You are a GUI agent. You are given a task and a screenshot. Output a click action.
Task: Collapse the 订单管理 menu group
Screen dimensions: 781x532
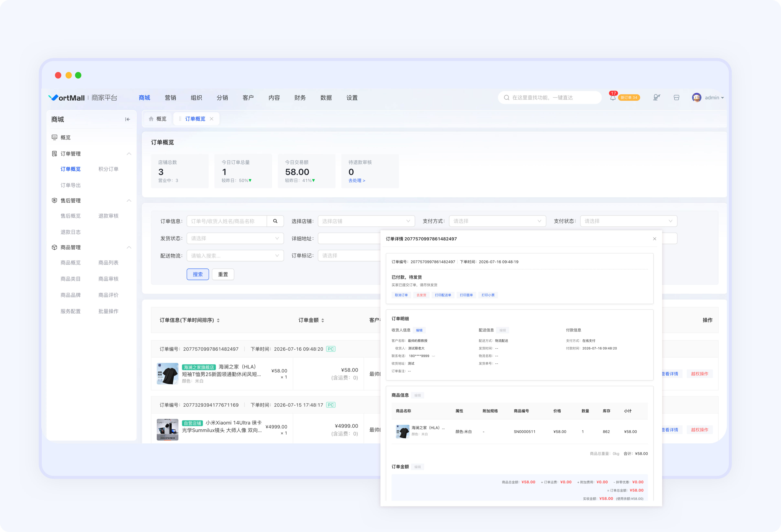(x=129, y=154)
